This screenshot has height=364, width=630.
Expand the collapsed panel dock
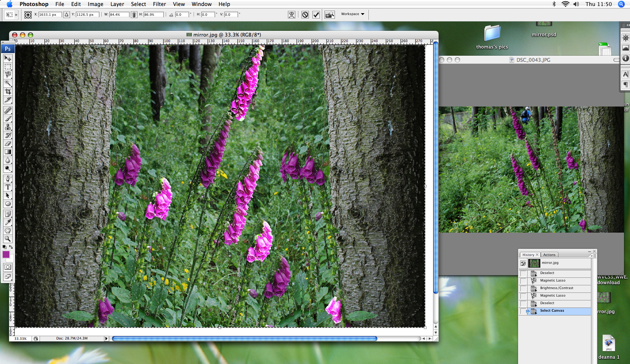(x=627, y=25)
